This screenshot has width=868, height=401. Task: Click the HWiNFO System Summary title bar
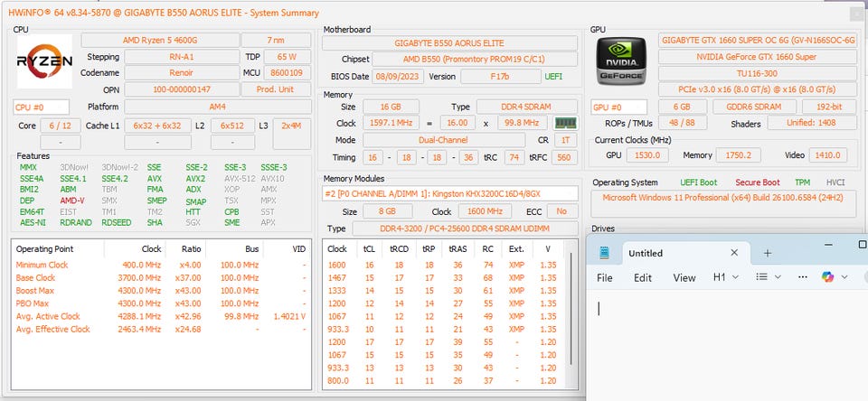point(432,12)
